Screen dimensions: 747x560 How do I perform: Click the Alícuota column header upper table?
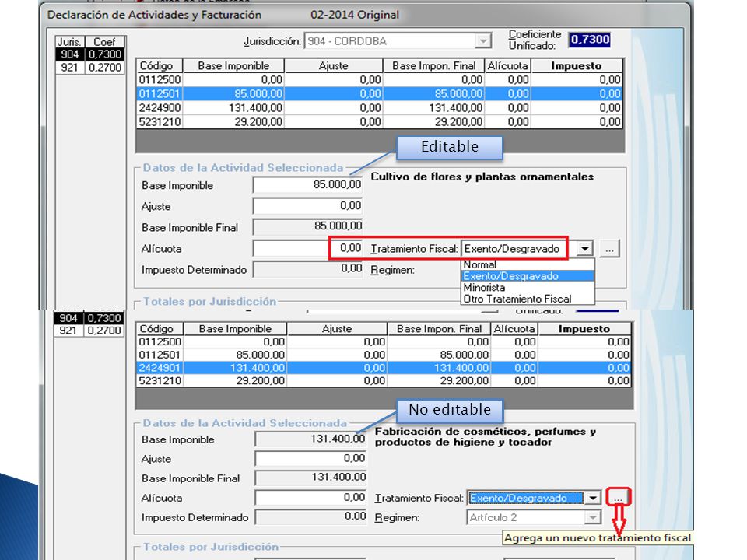(507, 65)
